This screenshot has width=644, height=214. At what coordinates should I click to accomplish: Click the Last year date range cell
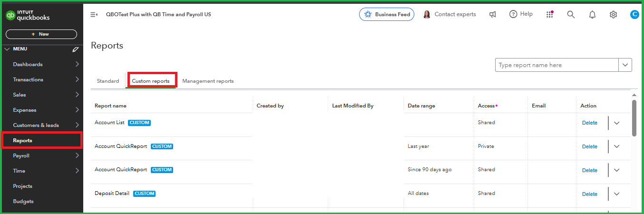click(x=418, y=146)
